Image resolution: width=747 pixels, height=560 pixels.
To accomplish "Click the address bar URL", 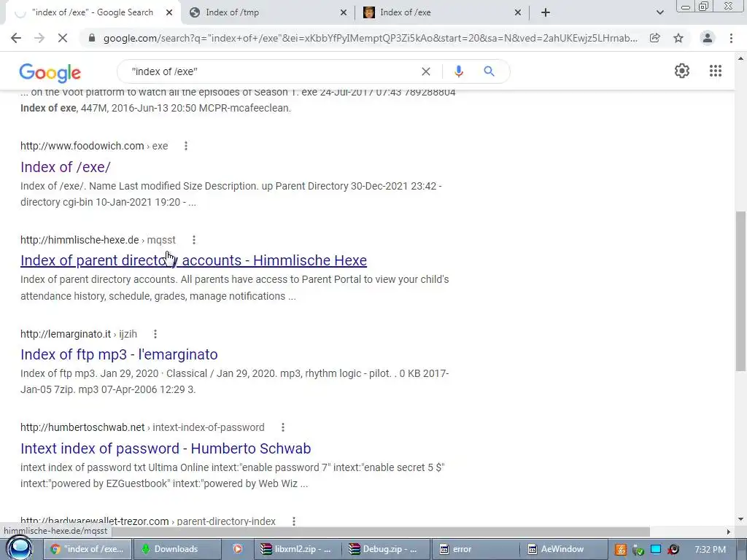I will click(x=370, y=38).
